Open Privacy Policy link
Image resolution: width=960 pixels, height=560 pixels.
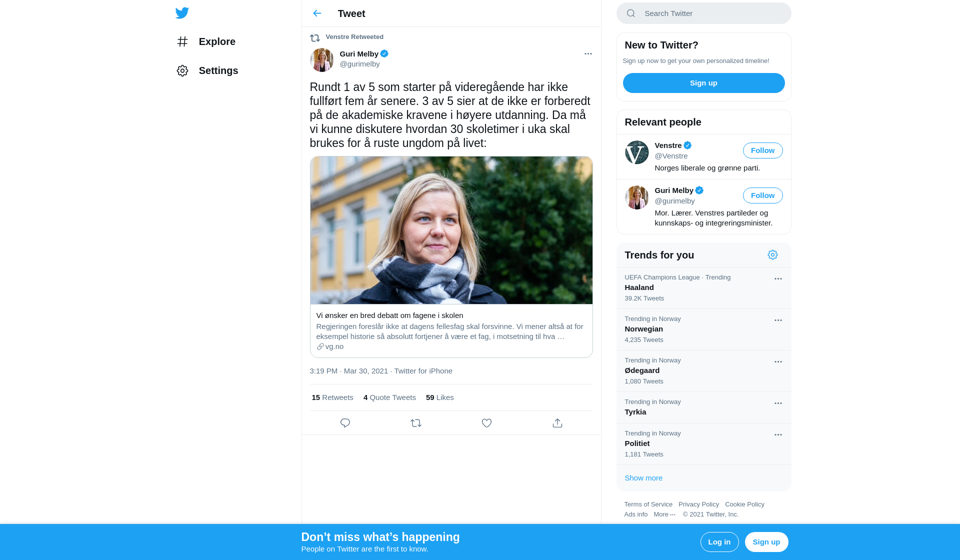[698, 504]
